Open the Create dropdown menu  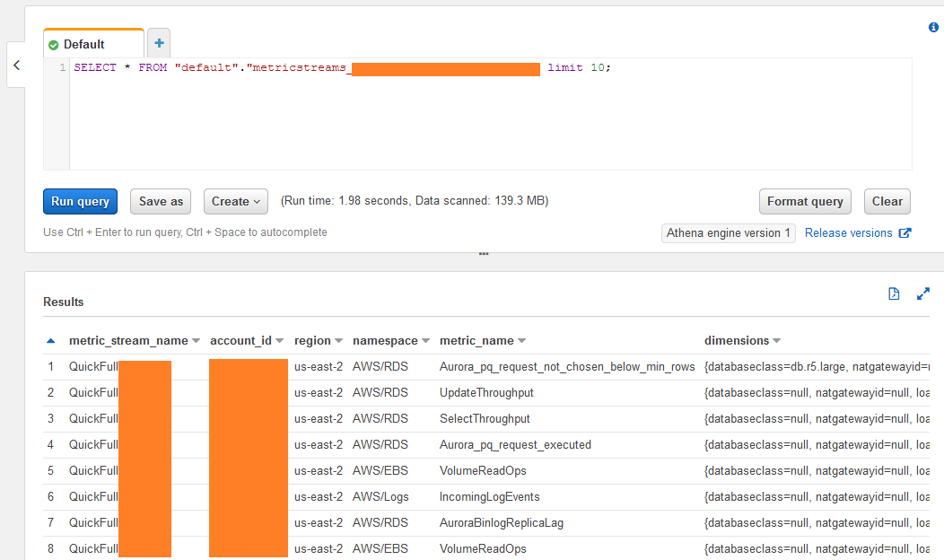[x=235, y=201]
